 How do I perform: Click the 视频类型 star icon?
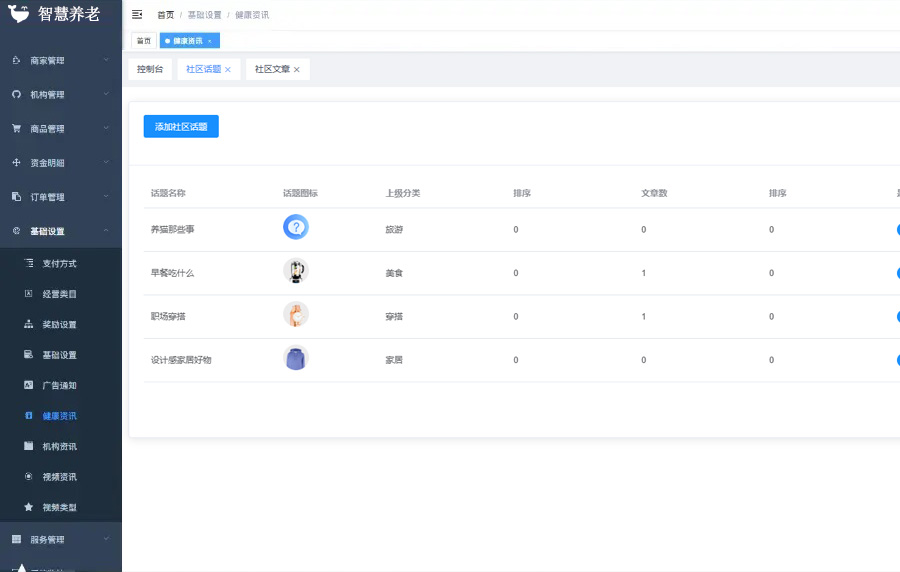pos(29,507)
